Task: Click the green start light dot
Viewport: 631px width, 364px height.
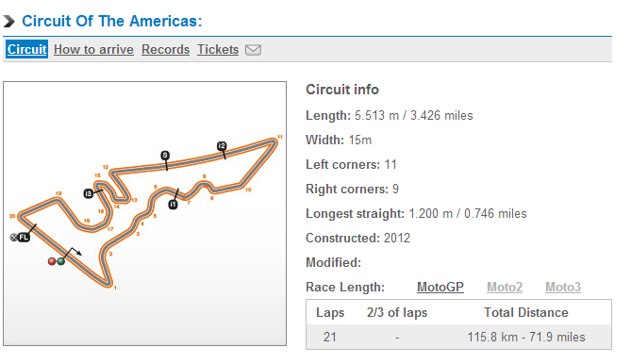Action: pyautogui.click(x=61, y=261)
